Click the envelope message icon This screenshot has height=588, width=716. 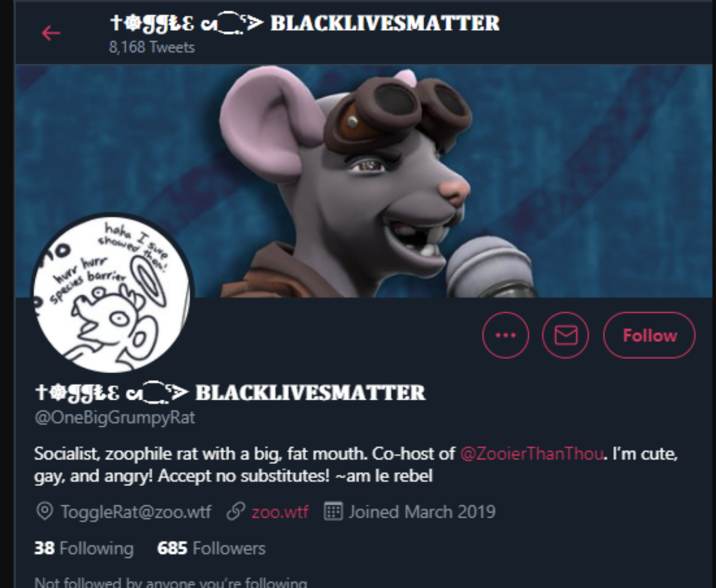point(566,335)
